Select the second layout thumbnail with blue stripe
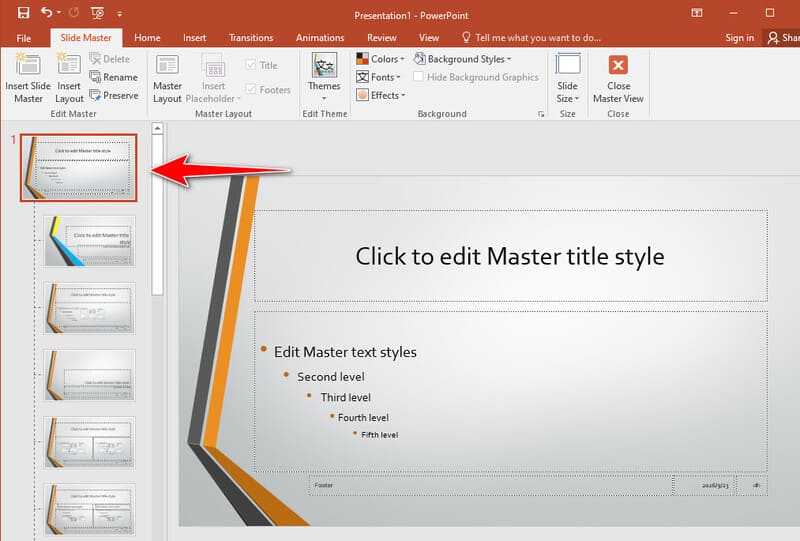 point(90,241)
